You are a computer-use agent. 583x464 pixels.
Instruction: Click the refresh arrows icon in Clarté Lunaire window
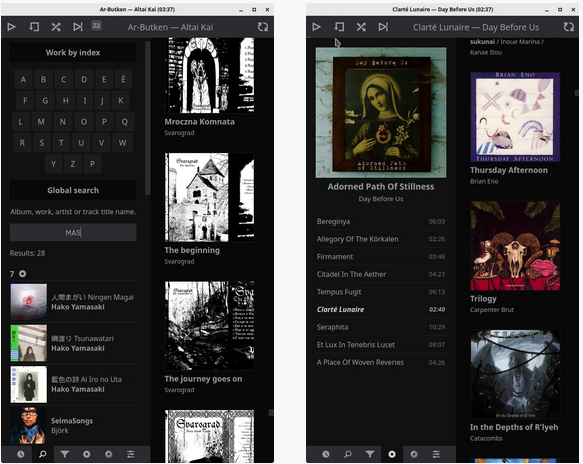click(568, 27)
